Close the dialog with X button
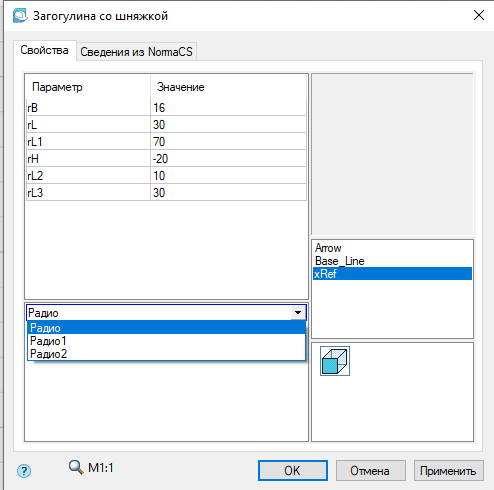Screen dimensions: 494x490 pyautogui.click(x=479, y=15)
